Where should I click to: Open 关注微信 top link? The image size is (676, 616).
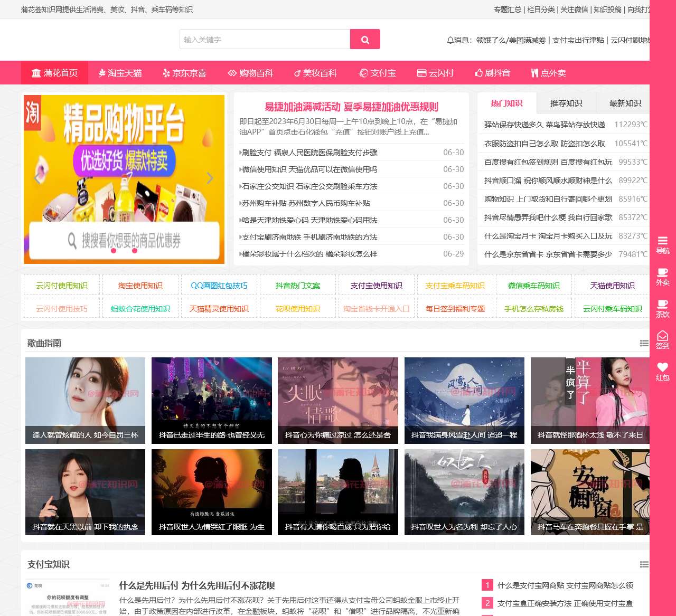(x=574, y=10)
